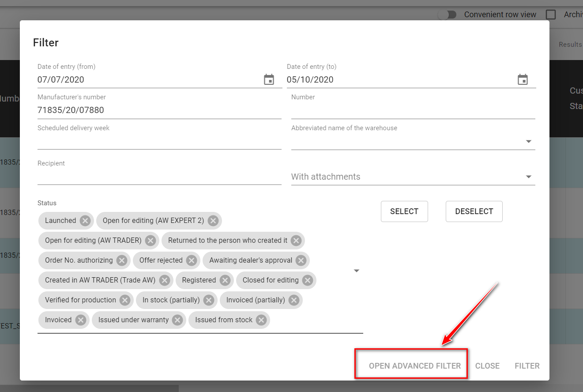This screenshot has height=392, width=583.
Task: Expand the Abbreviated warehouse name dropdown
Action: (x=528, y=142)
